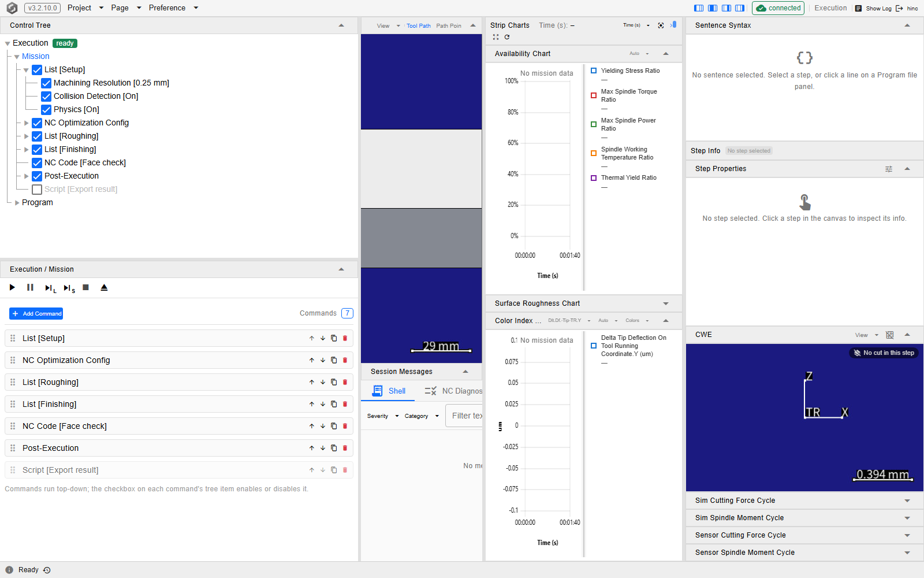924x578 pixels.
Task: Expand the Sim Cutting Force Cycle section
Action: click(907, 501)
